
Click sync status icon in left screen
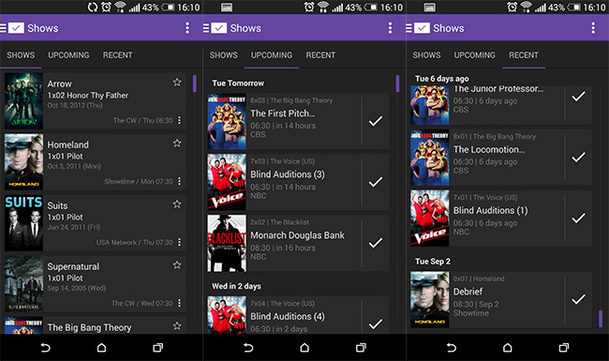click(92, 7)
